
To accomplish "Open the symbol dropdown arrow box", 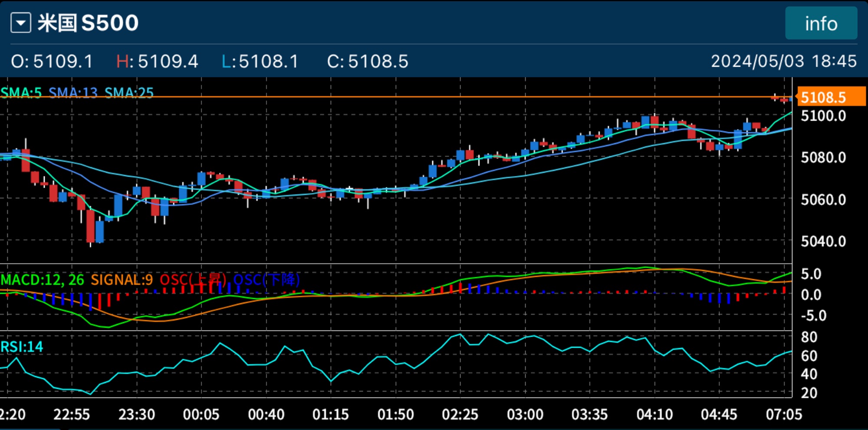I will coord(21,23).
